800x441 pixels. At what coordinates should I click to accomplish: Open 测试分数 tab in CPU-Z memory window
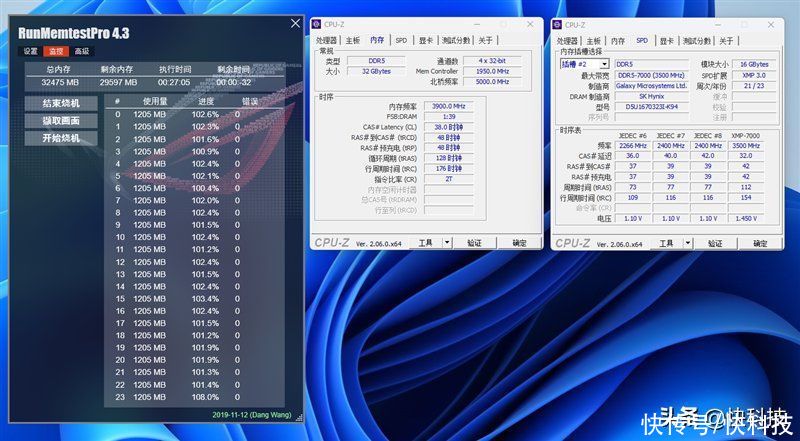pos(456,40)
